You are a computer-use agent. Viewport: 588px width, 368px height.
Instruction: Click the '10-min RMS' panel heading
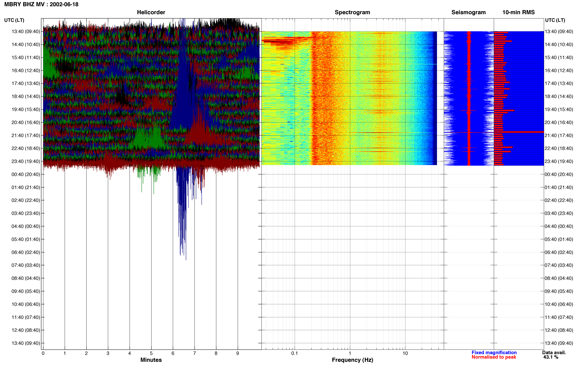tap(518, 12)
